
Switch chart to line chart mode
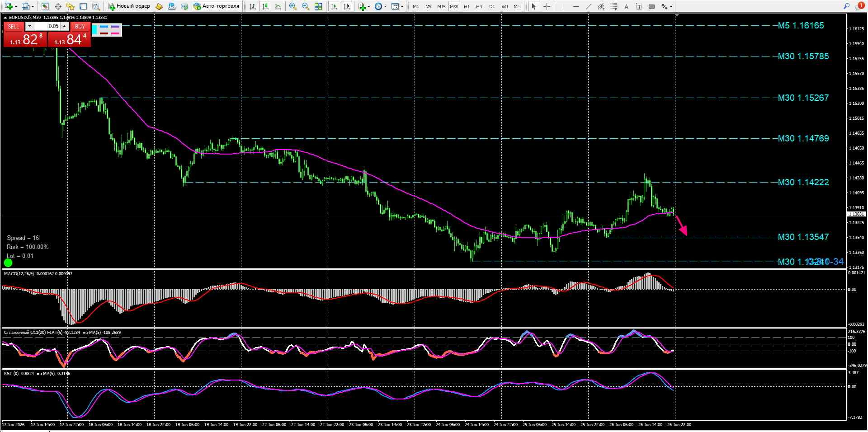point(278,6)
